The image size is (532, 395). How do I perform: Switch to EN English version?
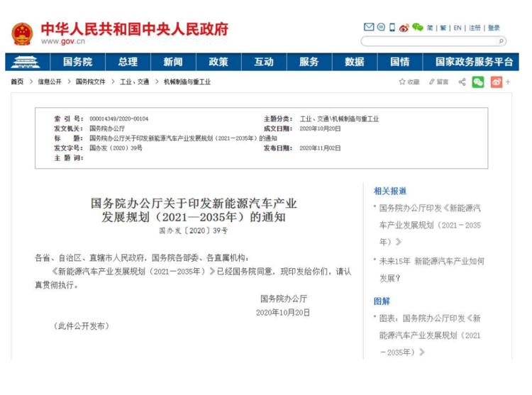coord(458,28)
